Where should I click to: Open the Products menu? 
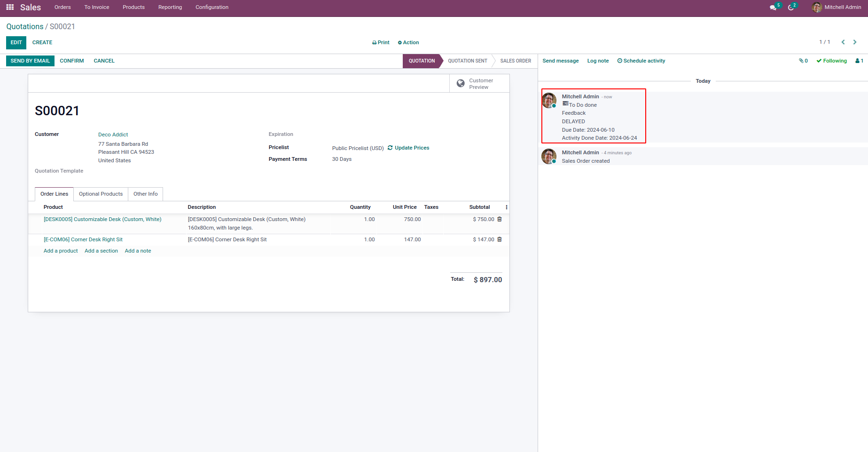[133, 7]
